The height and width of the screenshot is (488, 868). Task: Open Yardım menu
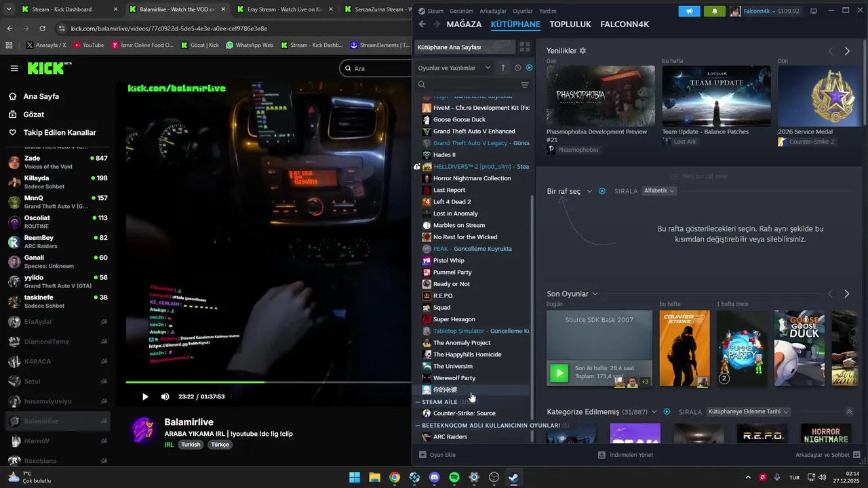548,12
